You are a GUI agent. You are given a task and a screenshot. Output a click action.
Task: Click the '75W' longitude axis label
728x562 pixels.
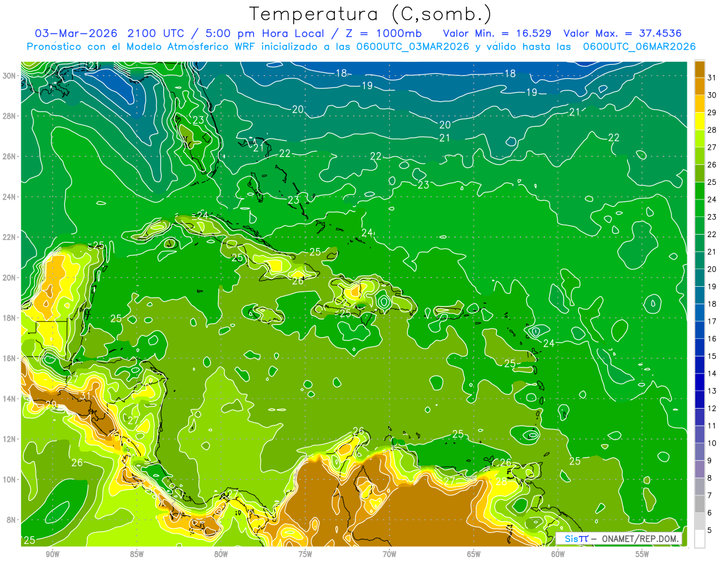tap(305, 554)
